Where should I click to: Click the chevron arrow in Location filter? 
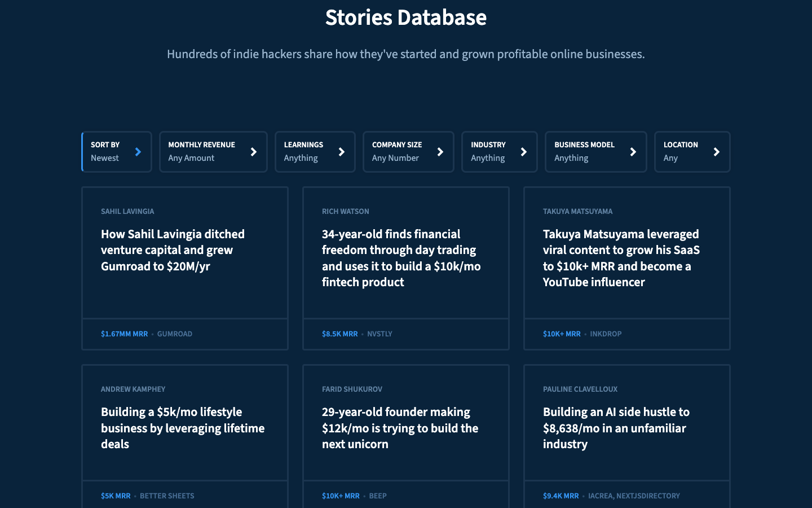pos(717,152)
